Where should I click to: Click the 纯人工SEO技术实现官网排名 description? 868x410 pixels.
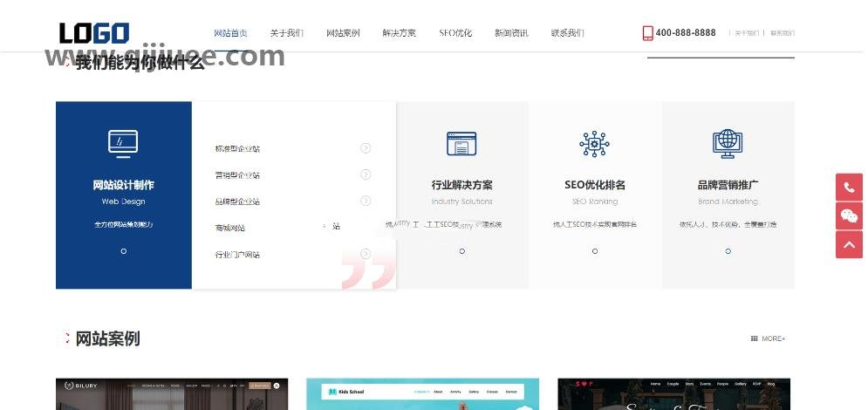tap(595, 225)
